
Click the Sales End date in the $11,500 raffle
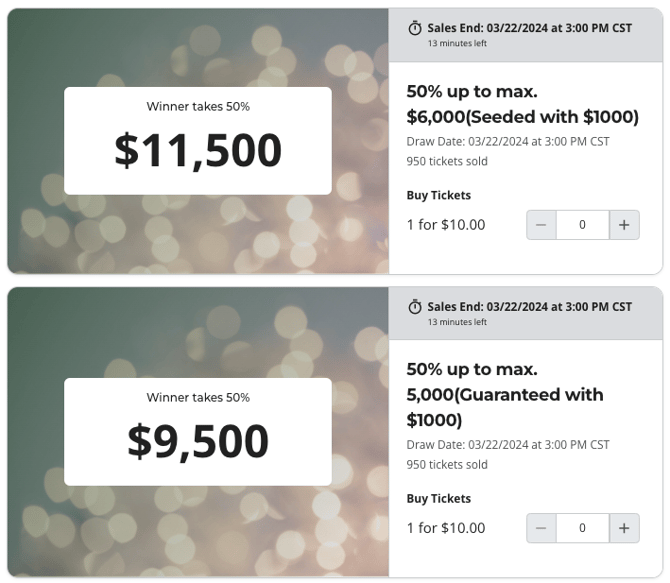point(529,28)
